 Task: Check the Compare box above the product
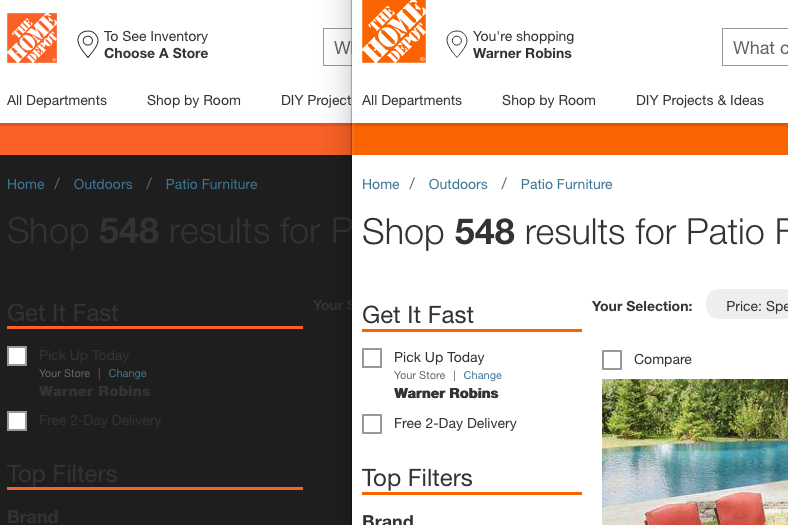pyautogui.click(x=612, y=360)
